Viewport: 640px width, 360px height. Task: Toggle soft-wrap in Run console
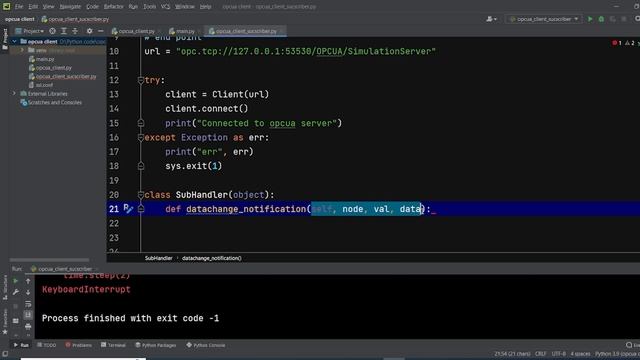tap(28, 304)
